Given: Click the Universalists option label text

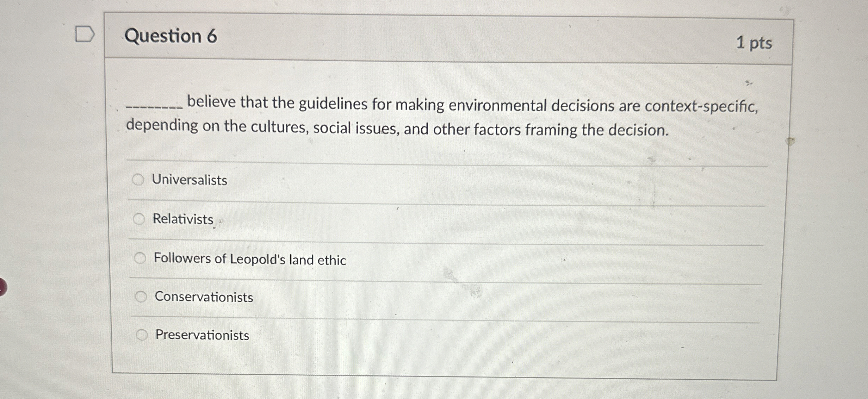Looking at the screenshot, I should (x=190, y=181).
